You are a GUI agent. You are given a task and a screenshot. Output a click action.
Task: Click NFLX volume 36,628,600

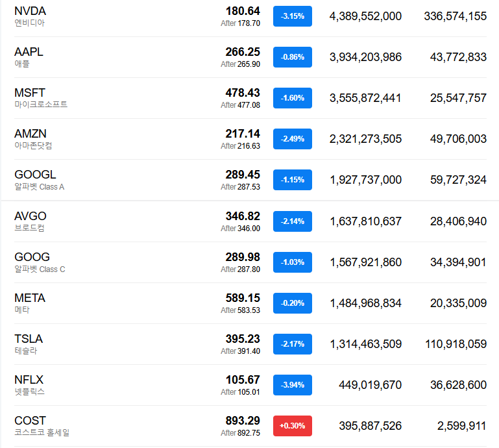pyautogui.click(x=458, y=385)
